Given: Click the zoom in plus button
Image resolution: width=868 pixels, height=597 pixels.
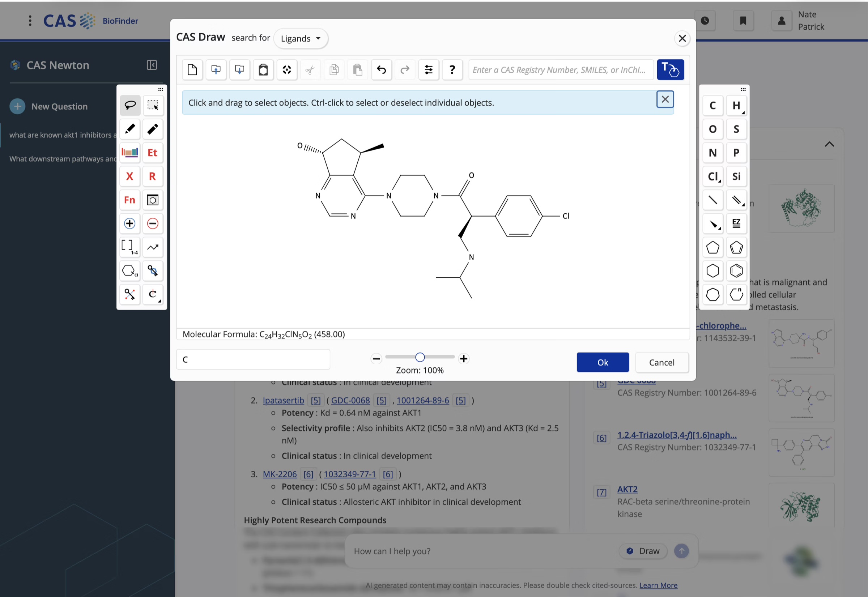Looking at the screenshot, I should pyautogui.click(x=464, y=358).
